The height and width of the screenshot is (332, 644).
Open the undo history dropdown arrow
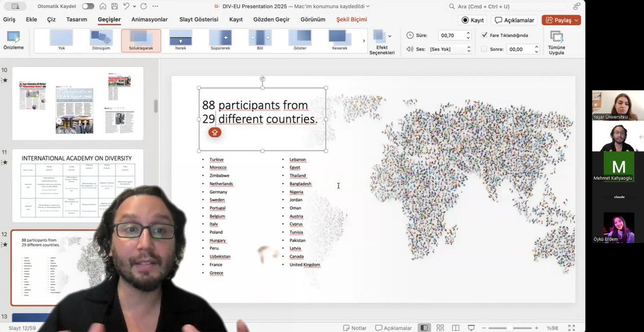[x=135, y=6]
